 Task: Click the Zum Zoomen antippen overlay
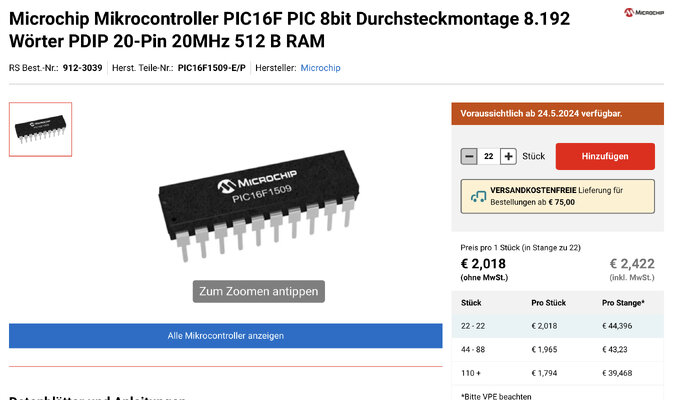[x=259, y=291]
